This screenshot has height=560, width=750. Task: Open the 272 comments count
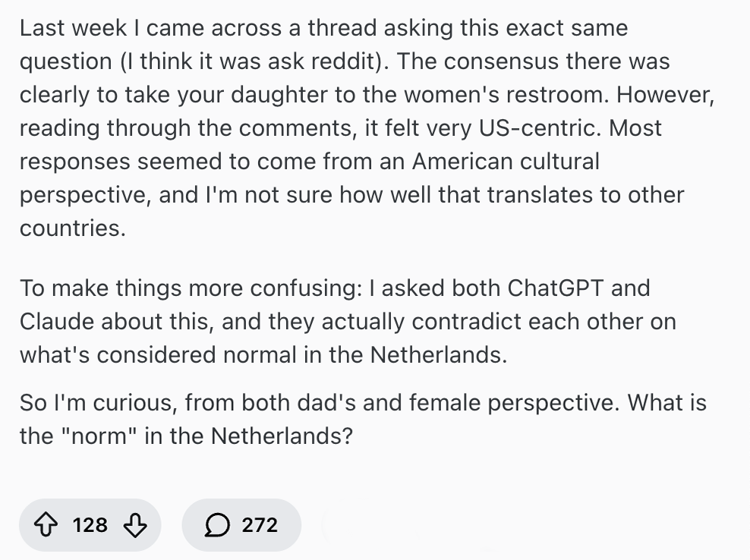(x=260, y=524)
